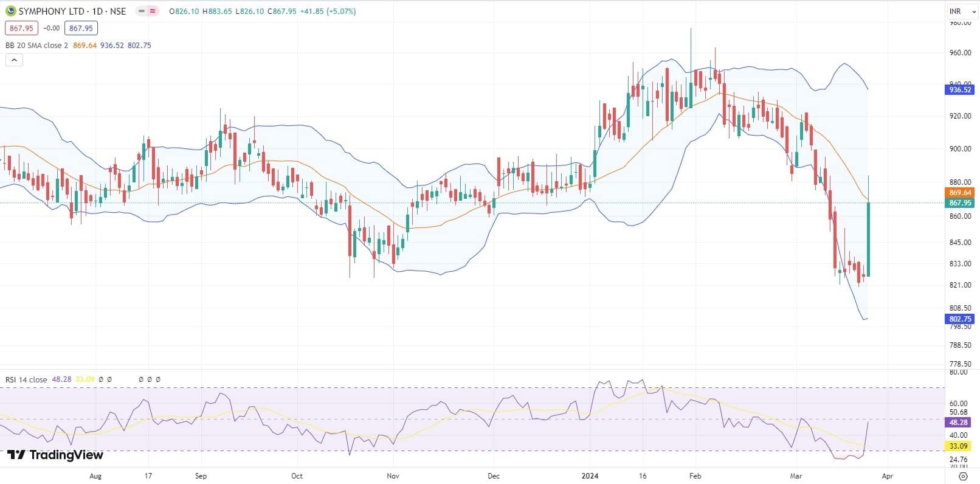Click the pink wave data-mode icon

pos(153,11)
